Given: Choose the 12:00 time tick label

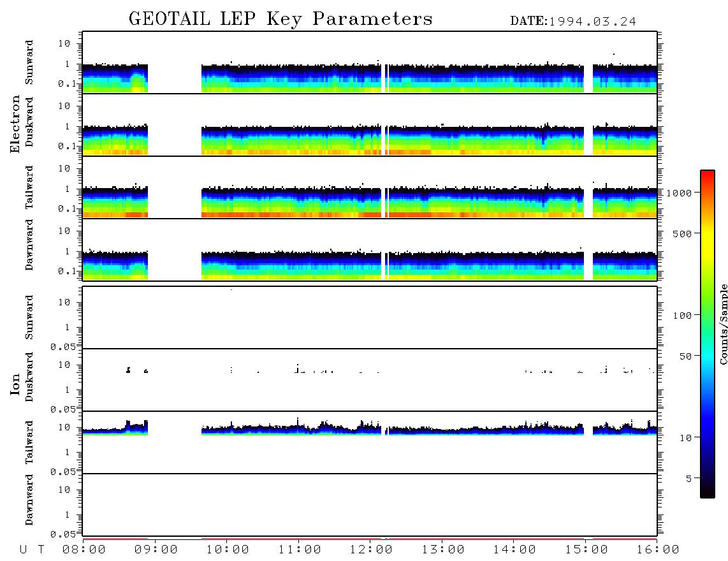Looking at the screenshot, I should tap(371, 550).
